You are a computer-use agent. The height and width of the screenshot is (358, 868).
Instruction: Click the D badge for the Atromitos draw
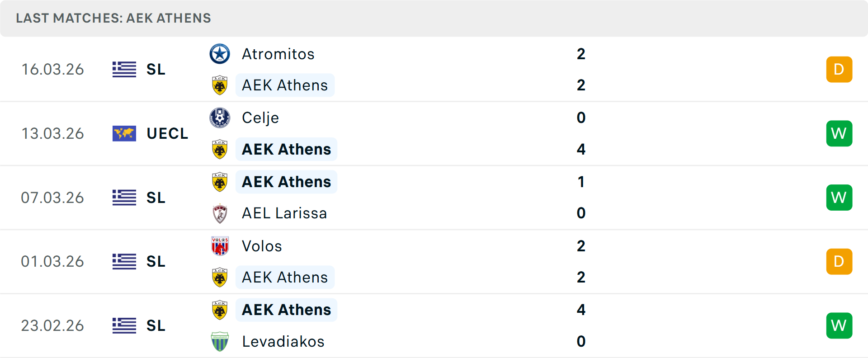839,69
